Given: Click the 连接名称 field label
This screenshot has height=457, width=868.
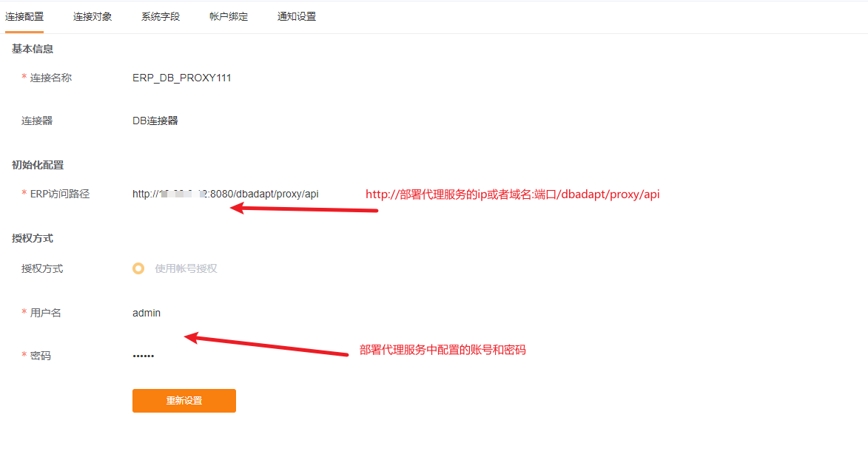Looking at the screenshot, I should coord(50,78).
